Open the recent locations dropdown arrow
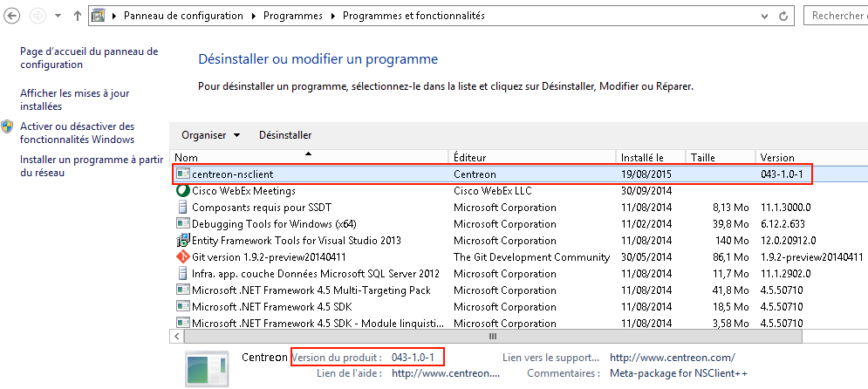The width and height of the screenshot is (868, 389). 58,16
